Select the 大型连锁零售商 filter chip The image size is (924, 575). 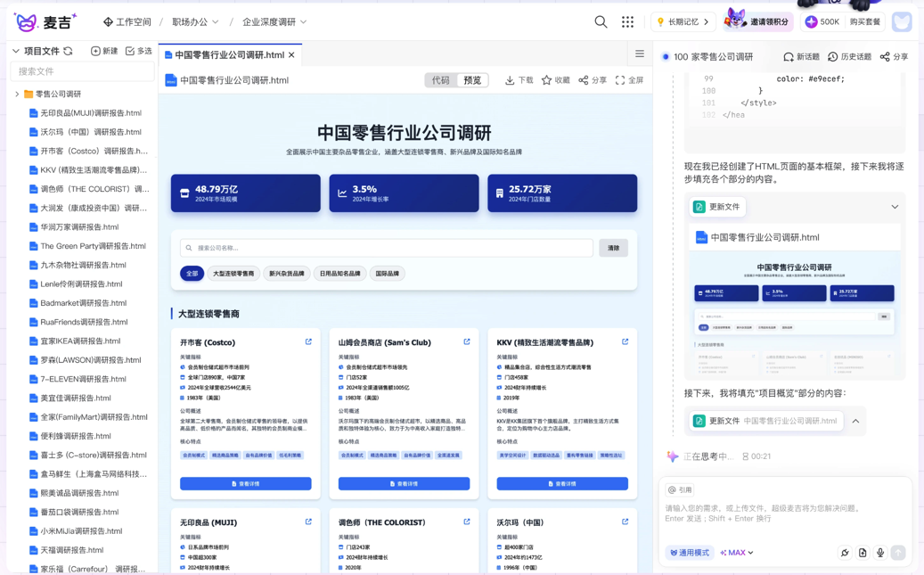233,274
